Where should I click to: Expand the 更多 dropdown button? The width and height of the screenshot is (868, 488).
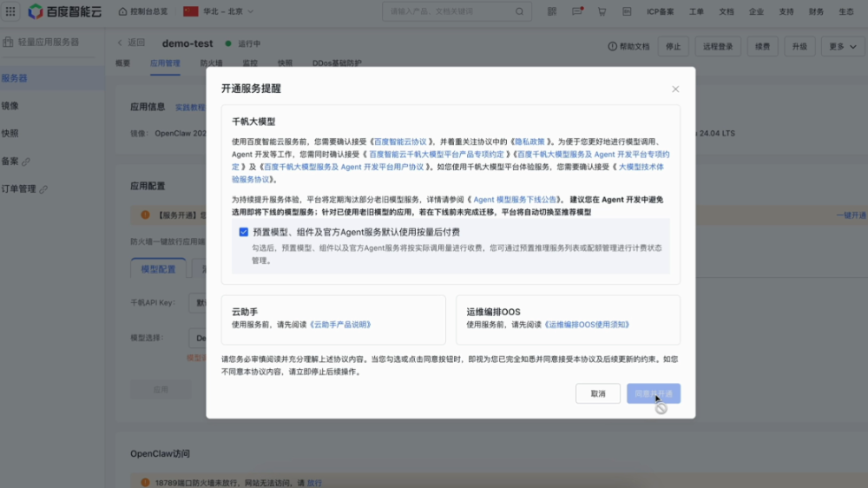coord(841,46)
